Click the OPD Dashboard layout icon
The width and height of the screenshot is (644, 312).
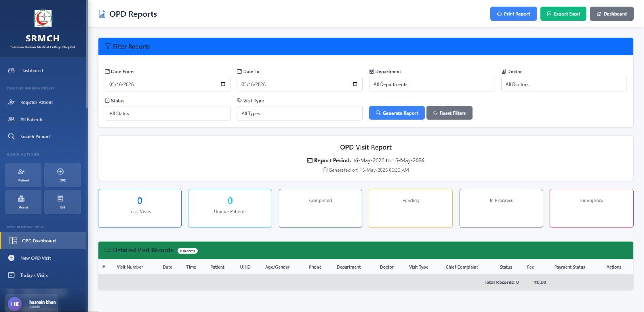point(13,240)
